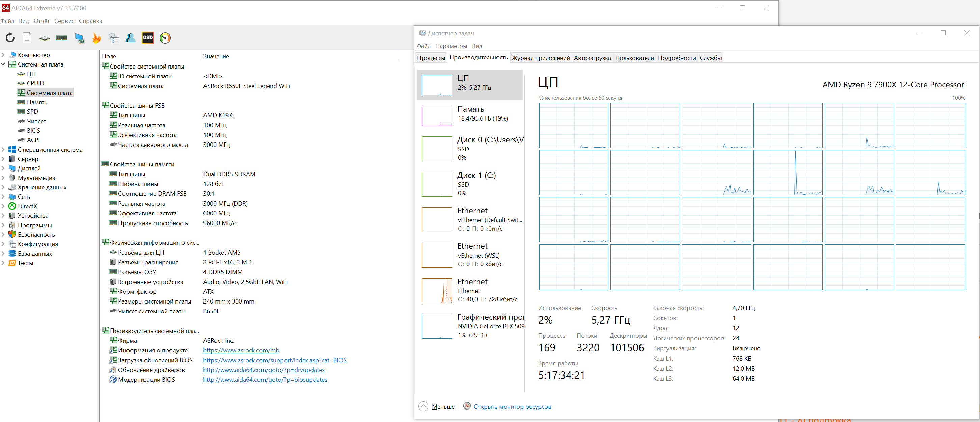Open the asrock.com/mb product link
This screenshot has width=980, height=422.
tap(241, 350)
